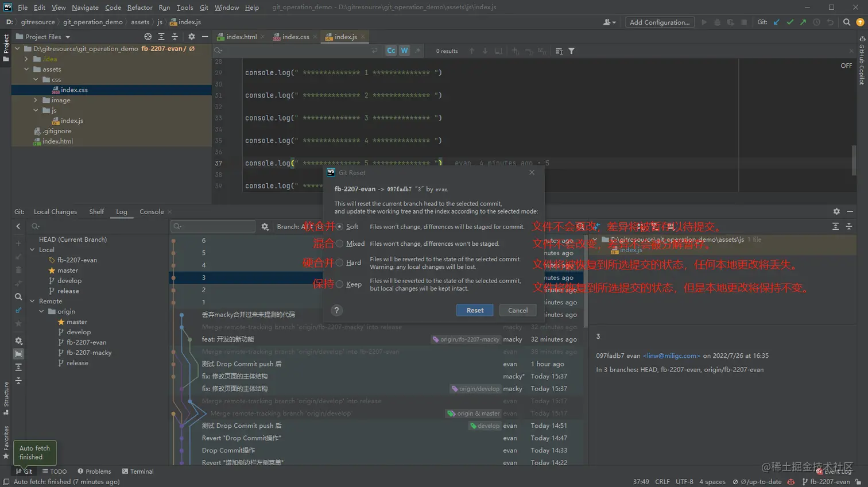Click the help question mark in dialog

[337, 310]
